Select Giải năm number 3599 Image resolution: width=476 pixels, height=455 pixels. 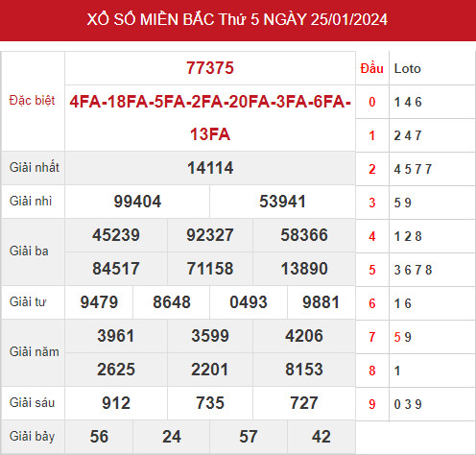tap(210, 336)
